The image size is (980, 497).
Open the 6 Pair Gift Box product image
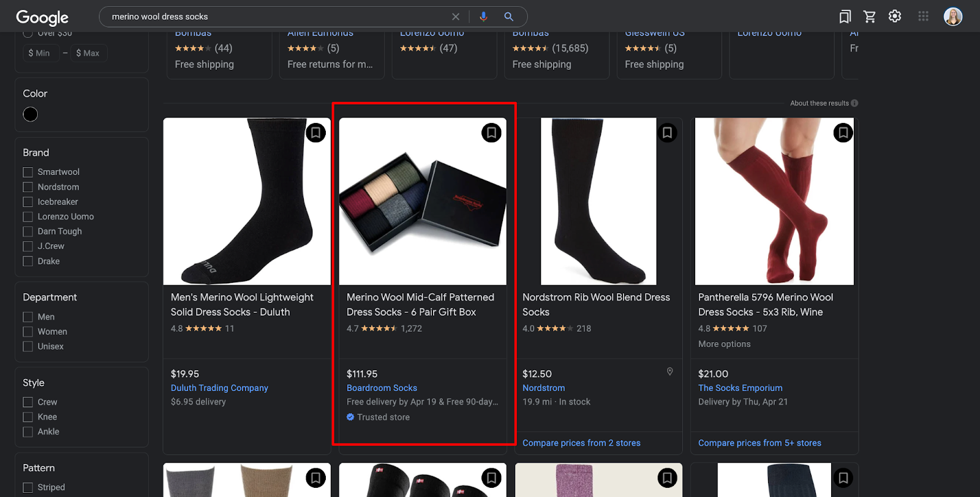pyautogui.click(x=423, y=201)
